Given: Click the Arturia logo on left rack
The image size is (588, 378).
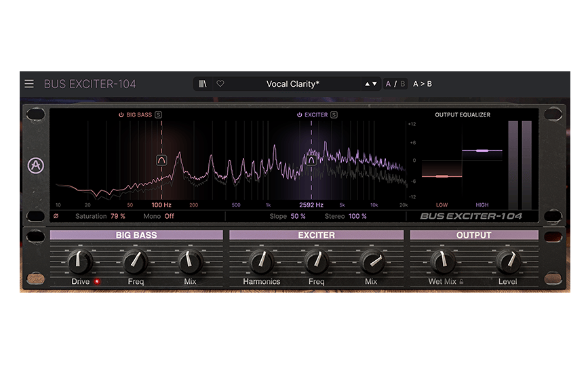Looking at the screenshot, I should pyautogui.click(x=34, y=166).
